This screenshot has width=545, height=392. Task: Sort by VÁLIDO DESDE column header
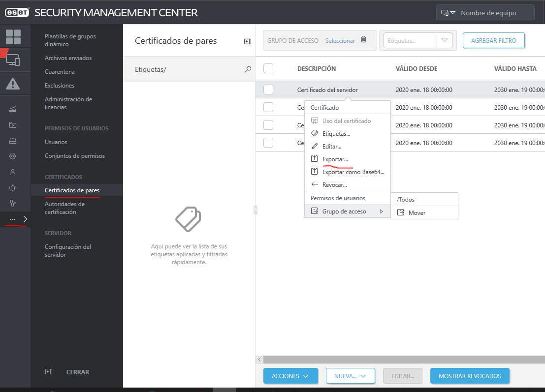tap(417, 69)
